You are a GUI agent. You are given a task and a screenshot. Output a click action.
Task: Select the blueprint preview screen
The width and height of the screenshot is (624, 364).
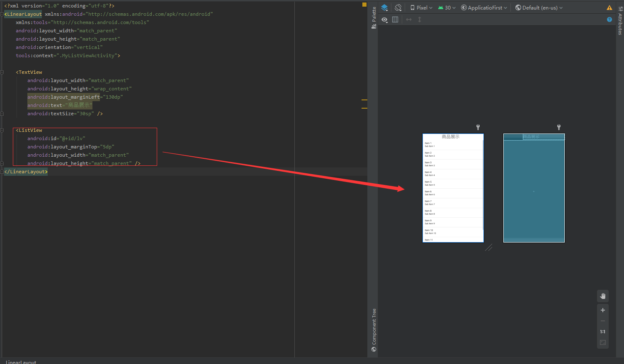[x=534, y=188]
